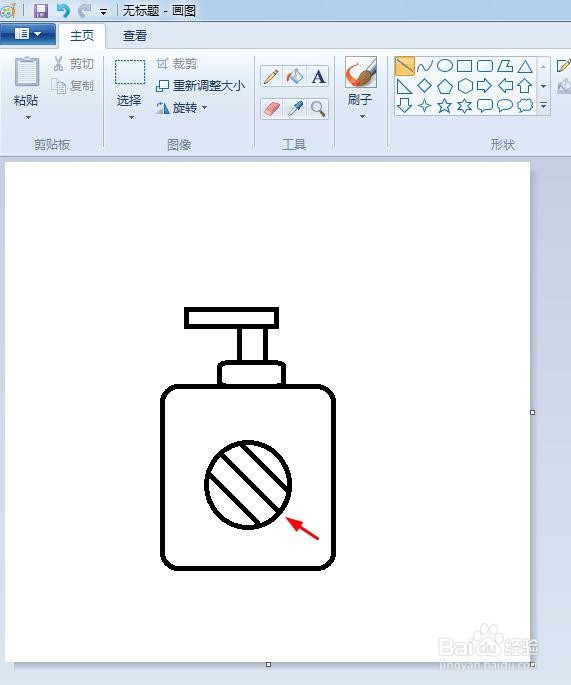Click the Save icon in quick access toolbar
This screenshot has width=571, height=685.
(41, 10)
